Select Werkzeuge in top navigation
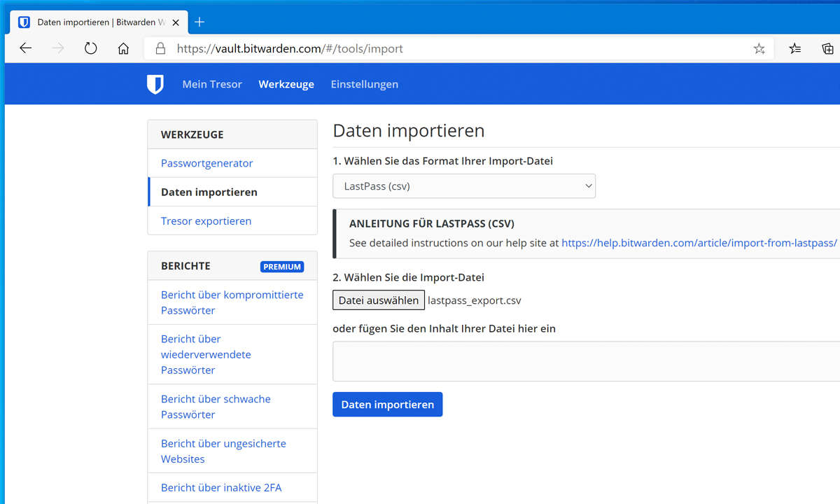Screen dimensions: 840x504 point(286,84)
